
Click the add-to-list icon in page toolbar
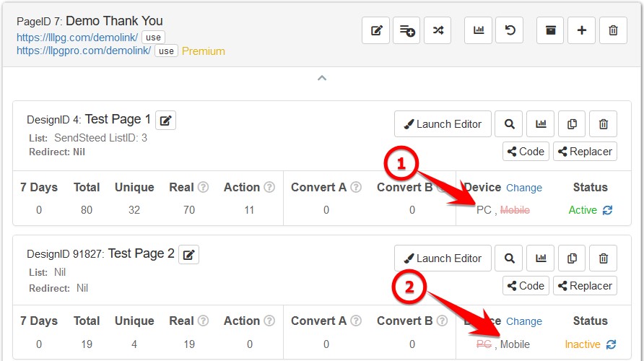point(407,30)
